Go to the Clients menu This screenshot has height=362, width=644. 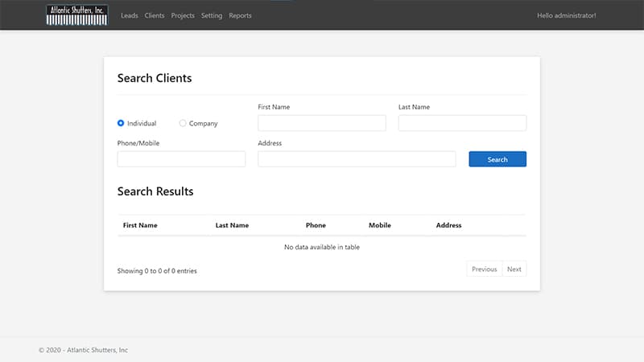[155, 15]
